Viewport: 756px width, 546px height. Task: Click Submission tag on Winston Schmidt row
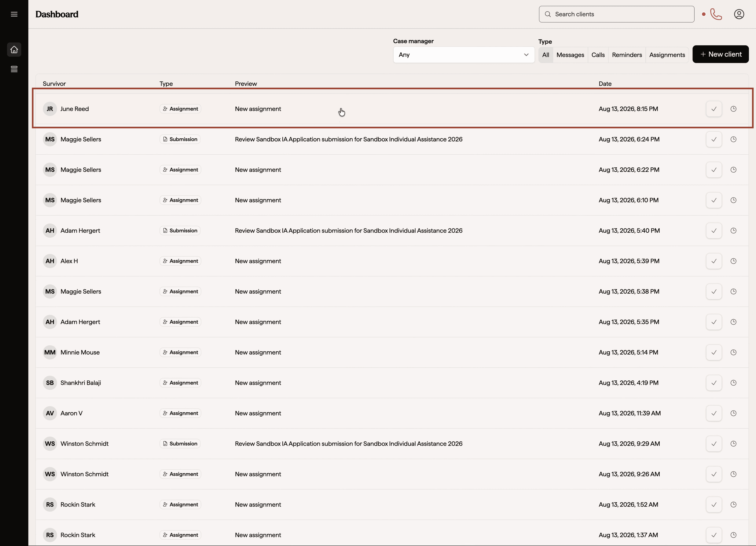pos(180,444)
